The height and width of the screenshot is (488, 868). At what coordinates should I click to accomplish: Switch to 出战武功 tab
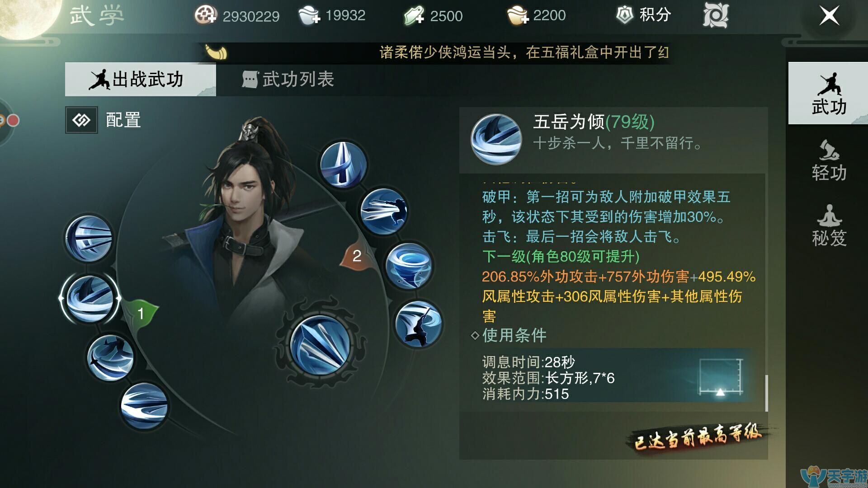140,80
